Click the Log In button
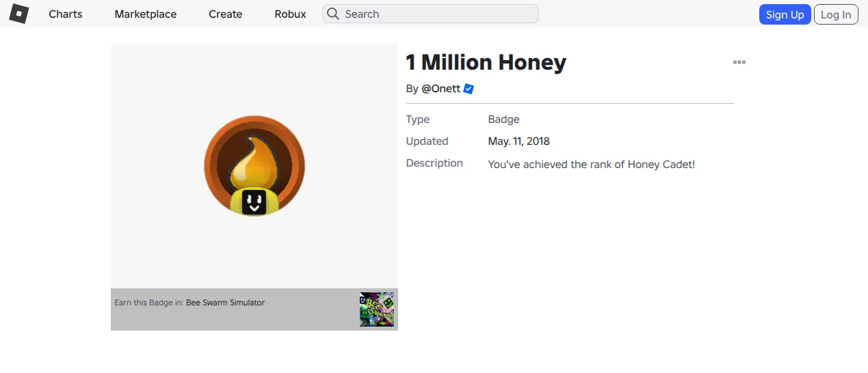 click(x=836, y=14)
